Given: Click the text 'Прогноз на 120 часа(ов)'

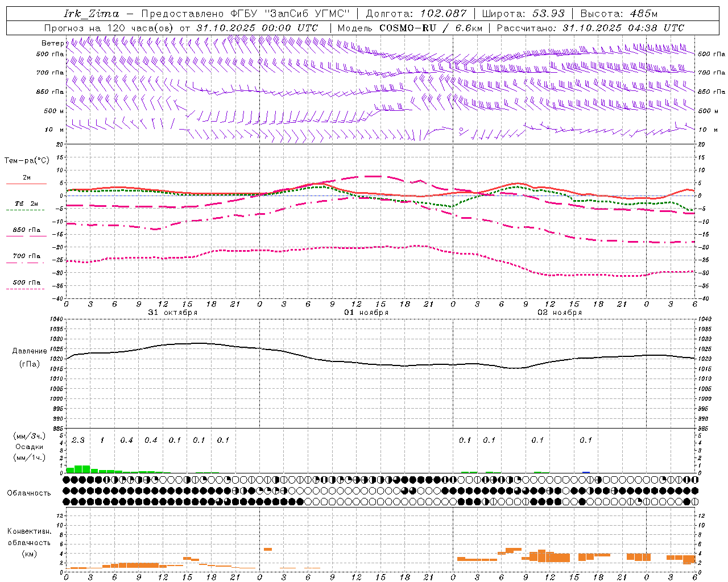Looking at the screenshot, I should 109,28.
